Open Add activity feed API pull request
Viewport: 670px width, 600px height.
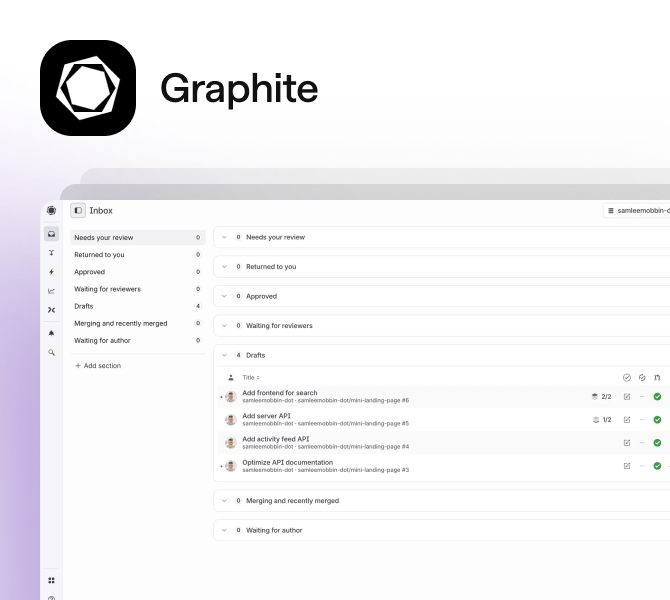click(x=276, y=439)
